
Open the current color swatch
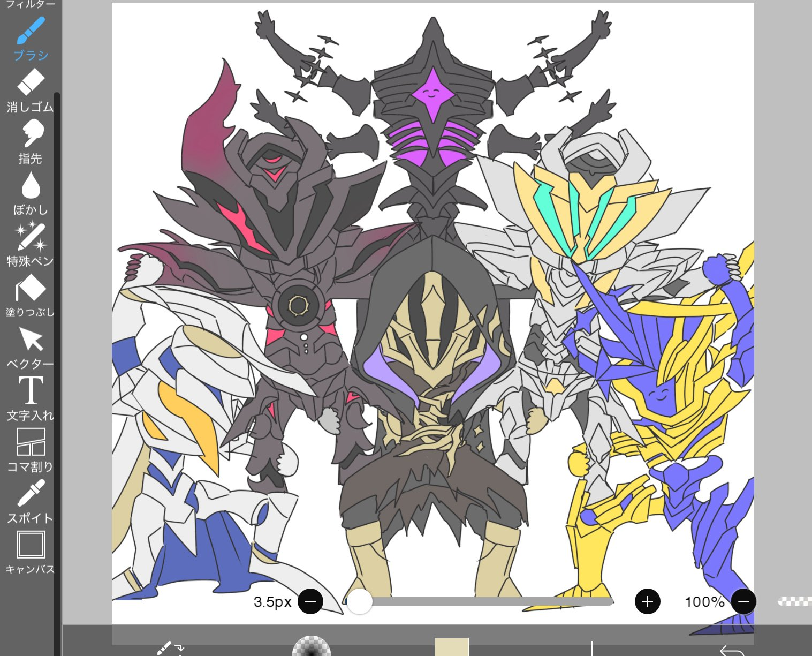tap(452, 647)
